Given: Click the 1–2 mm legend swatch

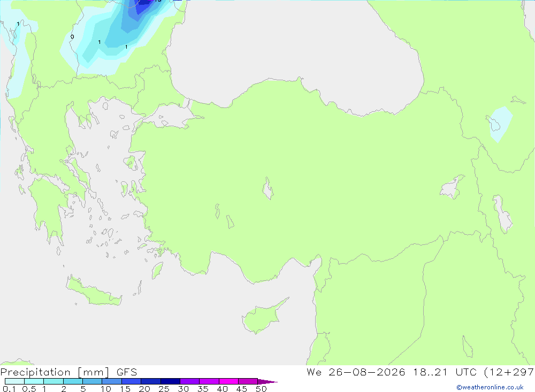Looking at the screenshot, I should (53, 381).
